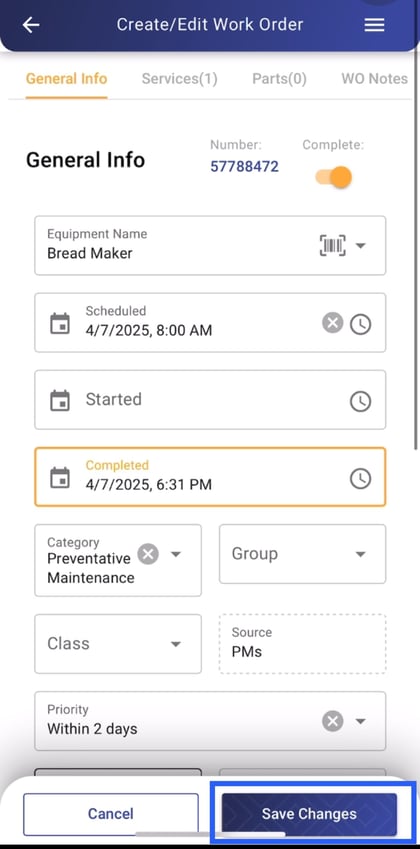Open the hamburger menu
The height and width of the screenshot is (849, 420).
pyautogui.click(x=375, y=25)
